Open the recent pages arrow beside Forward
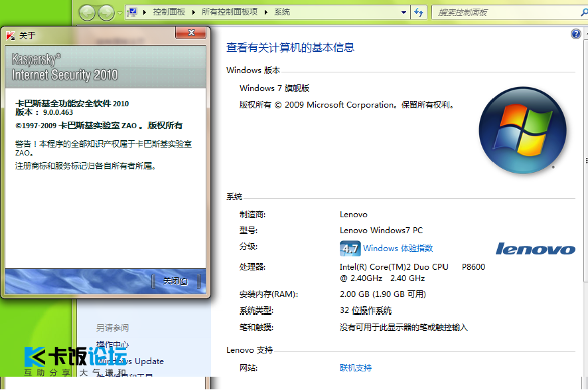This screenshot has height=390, width=588. [x=119, y=13]
